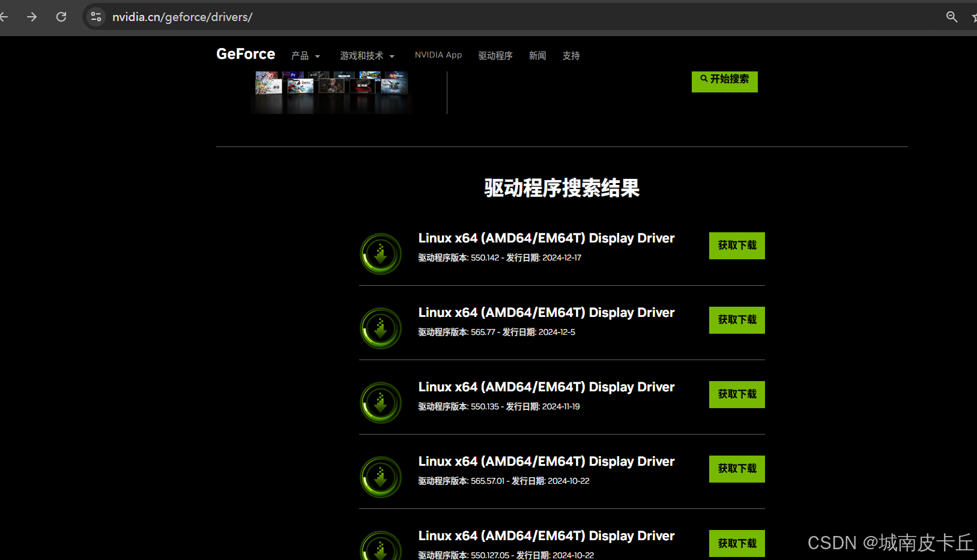Click version text 565.57.01 release date 2024-10-22
This screenshot has width=977, height=560.
[504, 481]
